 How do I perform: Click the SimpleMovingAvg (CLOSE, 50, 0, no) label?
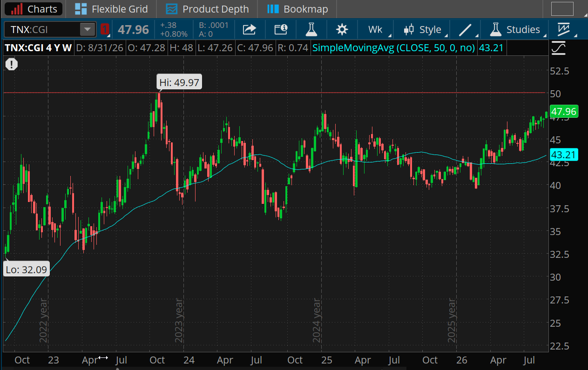click(x=394, y=47)
